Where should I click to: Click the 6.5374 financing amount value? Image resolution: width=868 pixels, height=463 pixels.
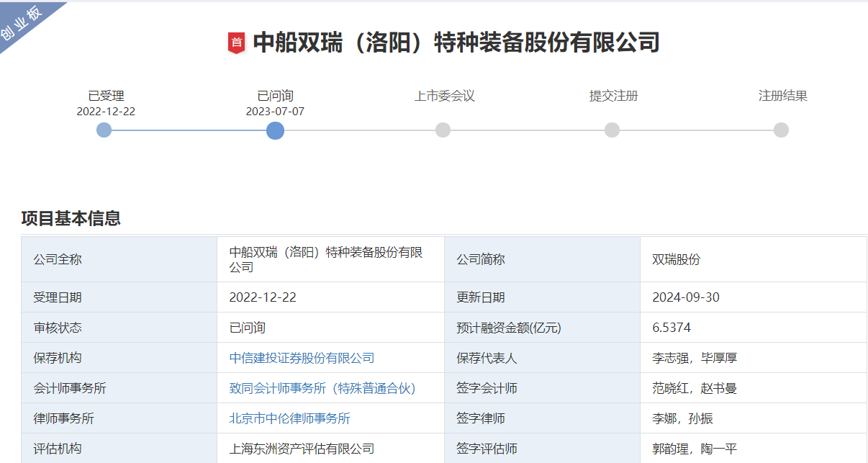coord(672,328)
